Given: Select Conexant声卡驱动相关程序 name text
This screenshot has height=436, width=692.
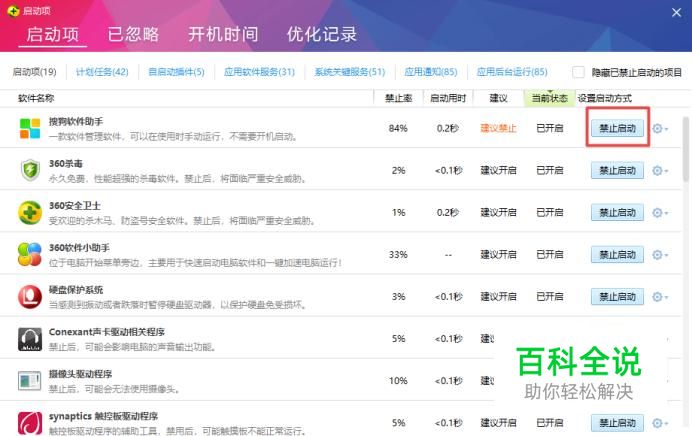Looking at the screenshot, I should (x=107, y=332).
